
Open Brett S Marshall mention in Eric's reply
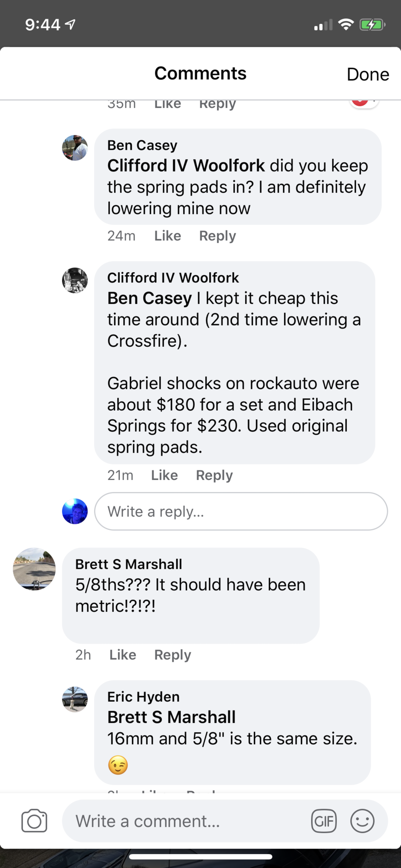coord(171,717)
